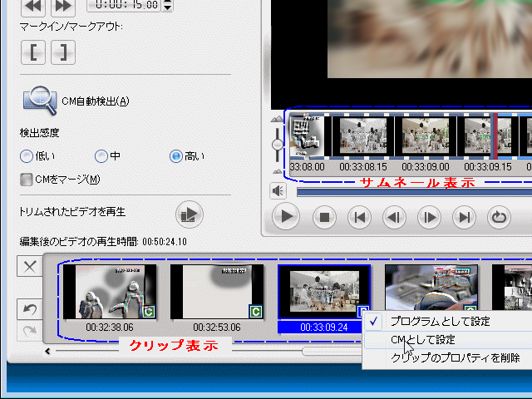This screenshot has height=399, width=532.
Task: Play the trimmed video preview
Action: point(189,215)
